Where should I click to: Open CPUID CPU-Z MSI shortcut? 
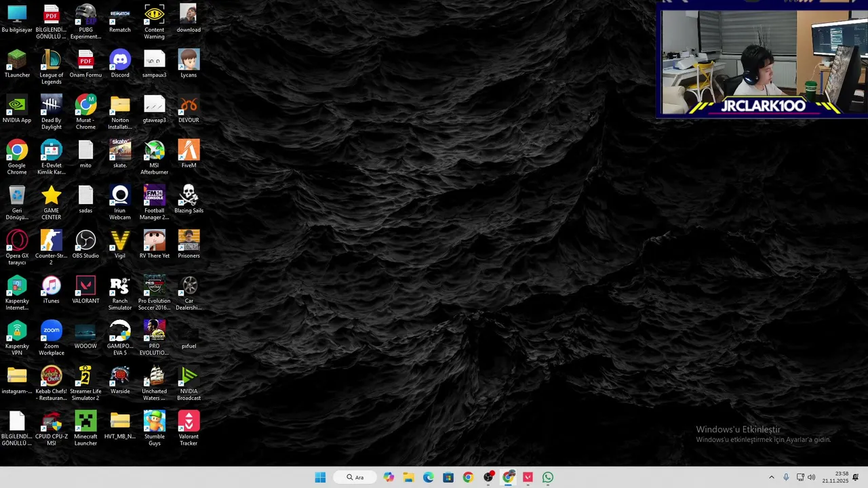coord(51,428)
